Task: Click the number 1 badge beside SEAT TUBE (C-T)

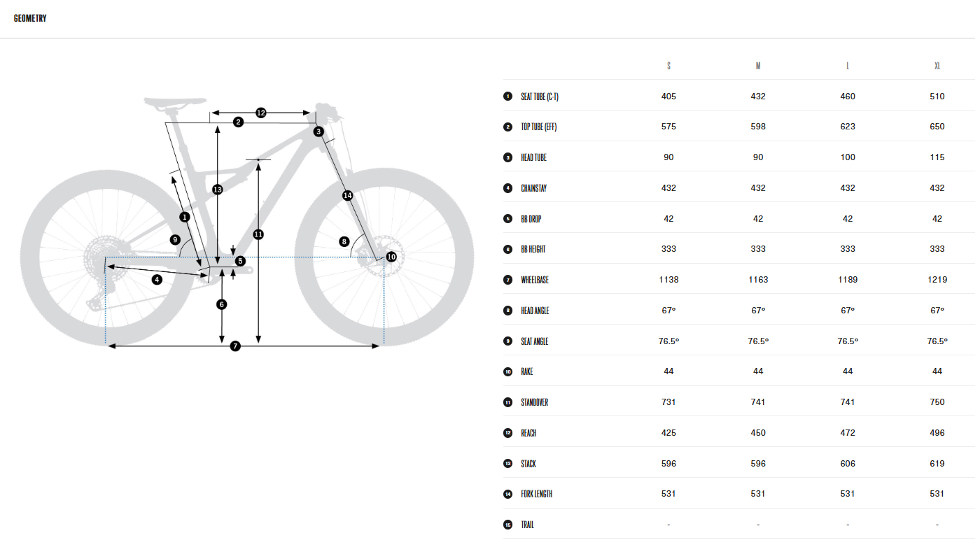Action: tap(507, 97)
